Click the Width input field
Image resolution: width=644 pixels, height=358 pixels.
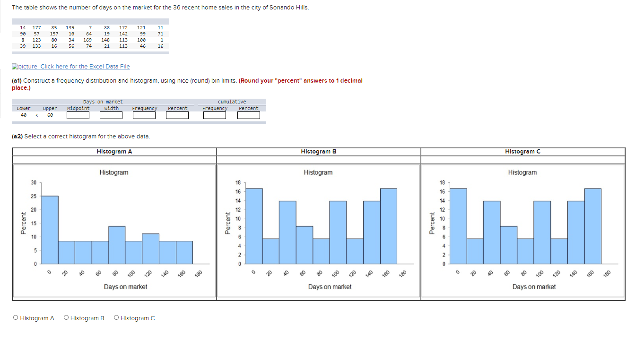[111, 115]
